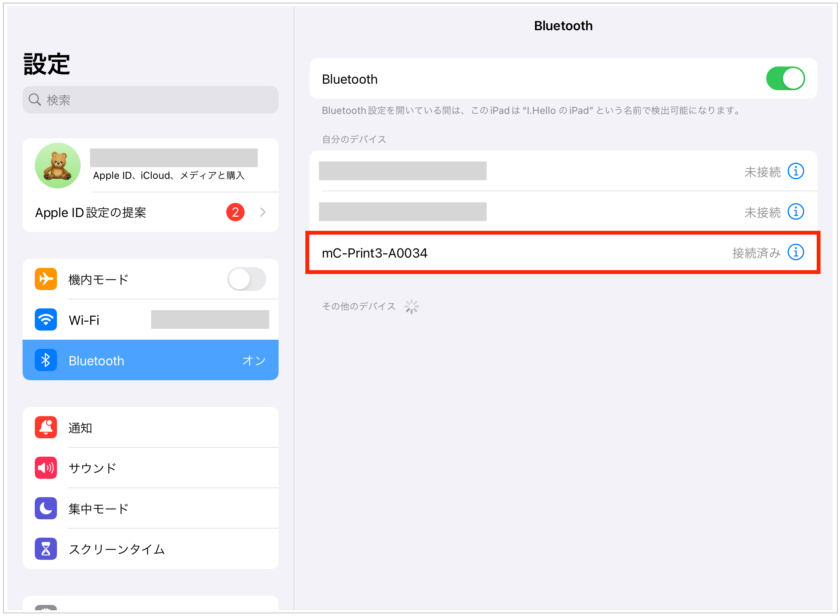Click the teddy bear profile avatar
Image resolution: width=840 pixels, height=616 pixels.
pyautogui.click(x=58, y=165)
